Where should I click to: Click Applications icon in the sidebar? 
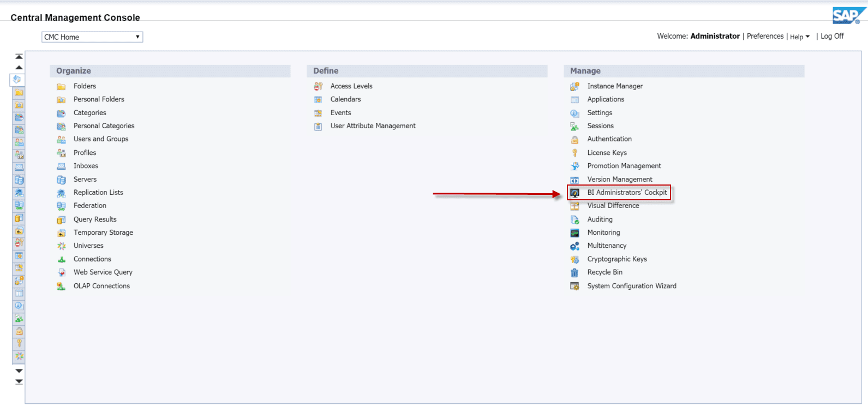tap(19, 293)
